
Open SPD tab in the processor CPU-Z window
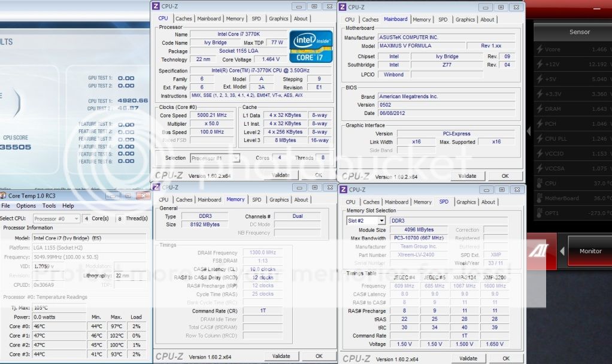click(x=256, y=19)
